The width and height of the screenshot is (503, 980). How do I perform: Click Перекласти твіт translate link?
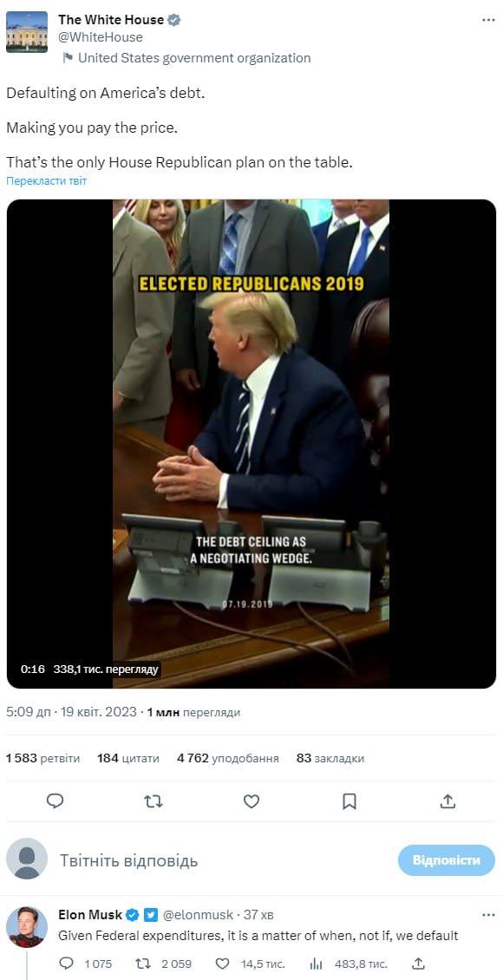point(46,181)
